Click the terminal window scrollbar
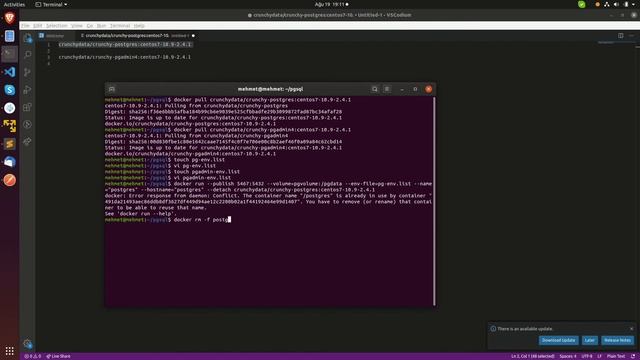Screen dimensions: 640x360 434,200
